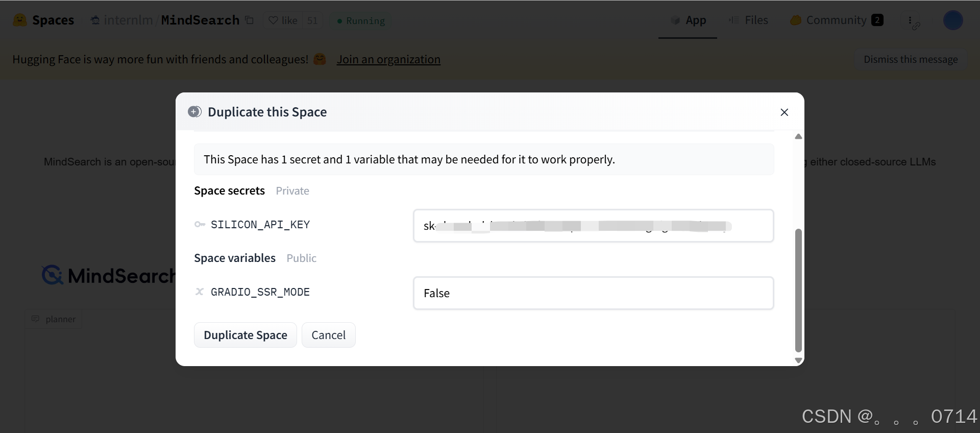Image resolution: width=980 pixels, height=433 pixels.
Task: Click the like heart button
Action: (x=283, y=20)
